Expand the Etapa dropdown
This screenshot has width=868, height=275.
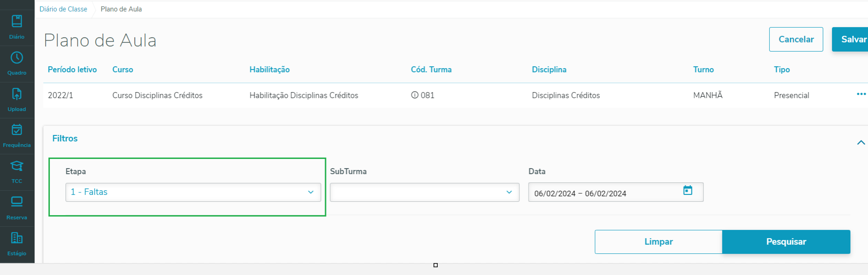(x=193, y=192)
